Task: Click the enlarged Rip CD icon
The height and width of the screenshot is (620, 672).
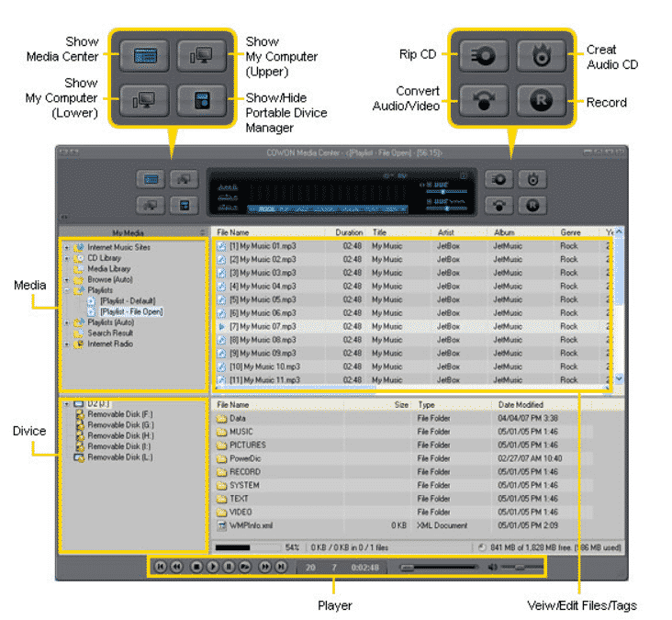Action: pyautogui.click(x=484, y=54)
